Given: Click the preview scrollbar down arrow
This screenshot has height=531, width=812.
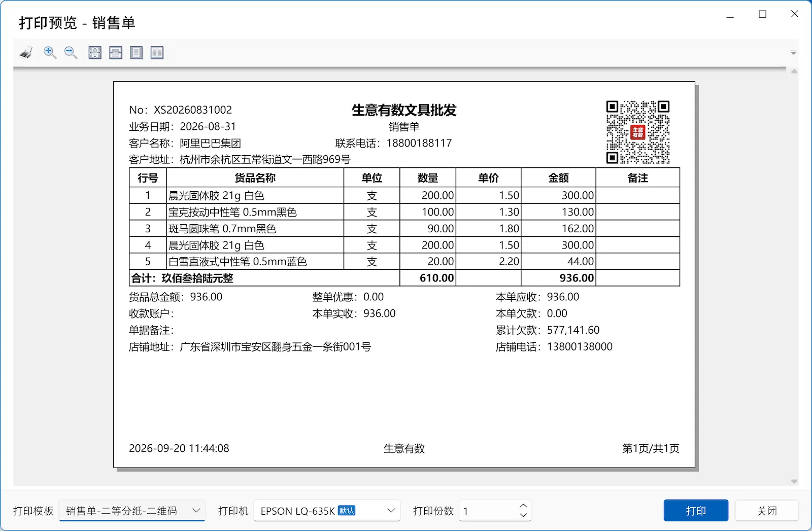Looking at the screenshot, I should coord(794,482).
